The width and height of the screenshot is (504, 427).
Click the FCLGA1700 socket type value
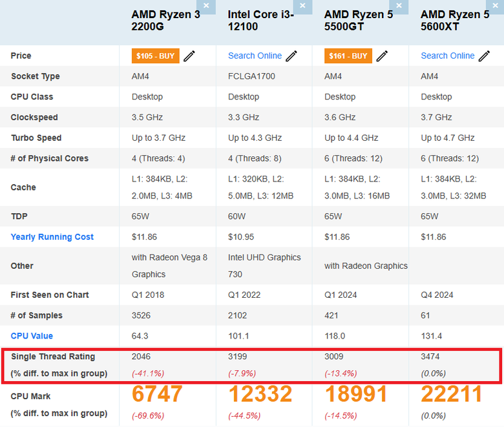[x=252, y=76]
